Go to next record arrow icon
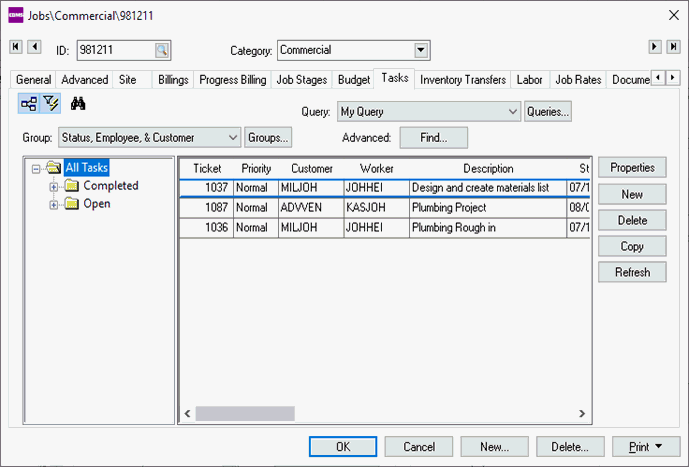This screenshot has width=689, height=467. (654, 47)
